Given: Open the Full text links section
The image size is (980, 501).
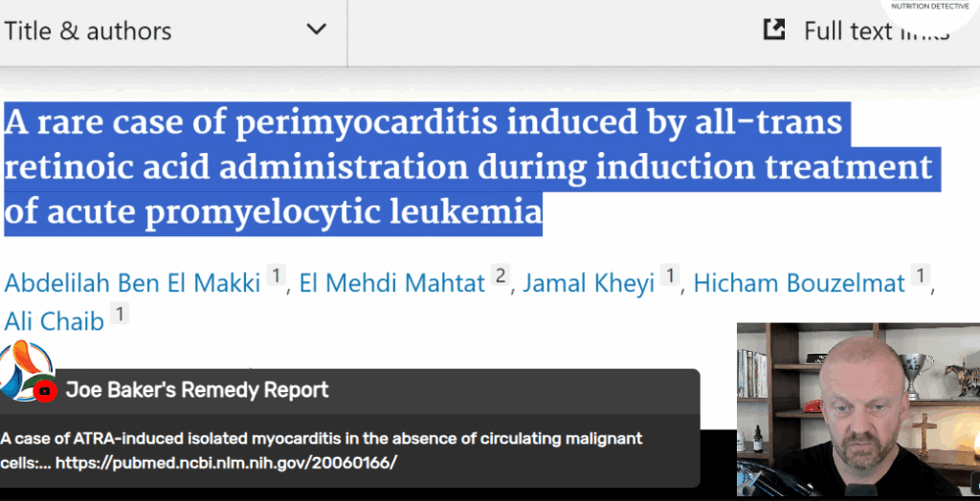Looking at the screenshot, I should click(877, 31).
